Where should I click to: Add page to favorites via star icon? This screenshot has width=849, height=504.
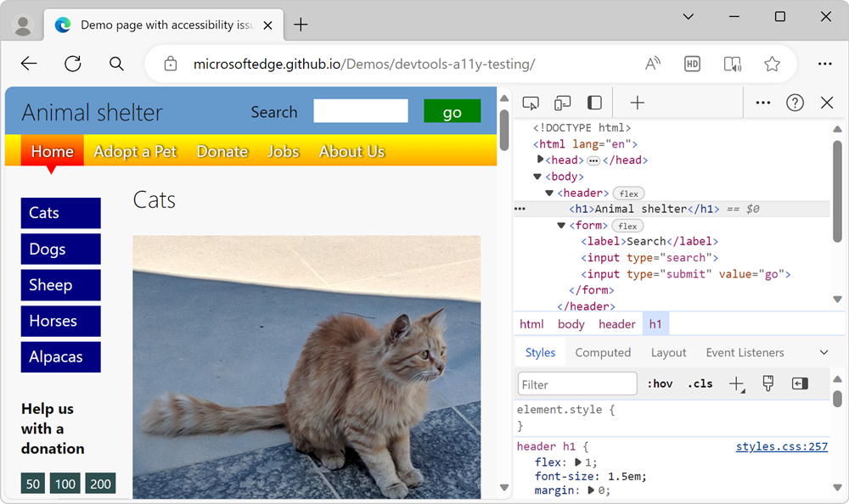(772, 63)
